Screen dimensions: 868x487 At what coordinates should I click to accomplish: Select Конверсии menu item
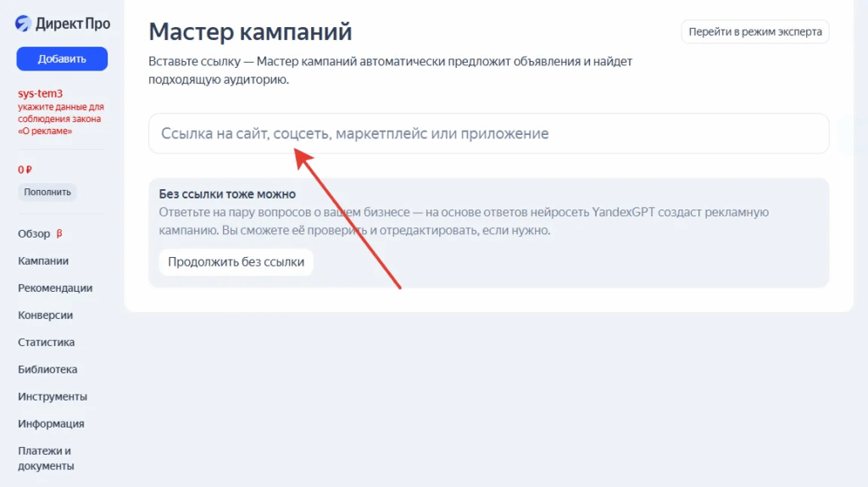click(x=45, y=316)
